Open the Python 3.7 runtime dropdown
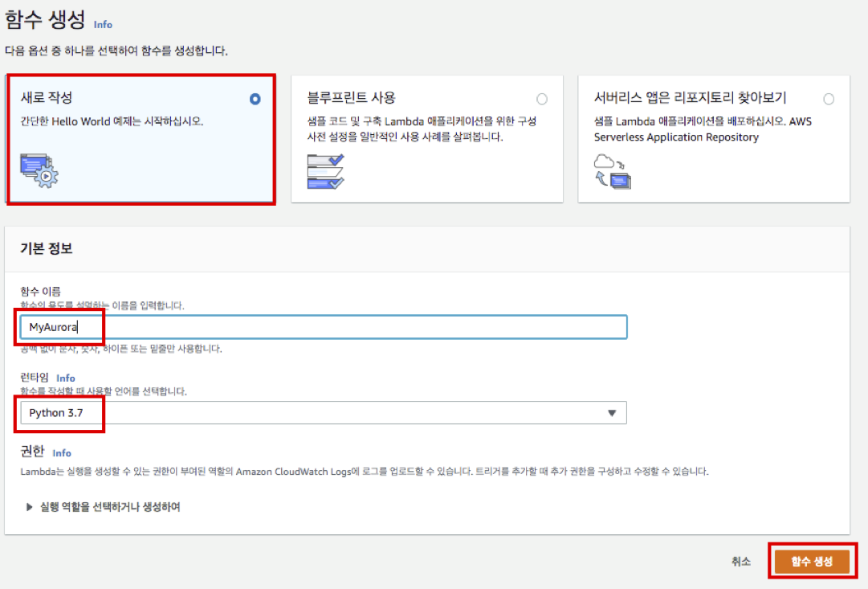This screenshot has height=589, width=868. point(321,413)
